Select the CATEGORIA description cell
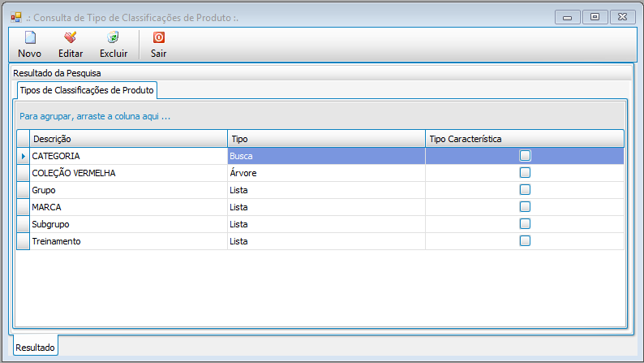 coord(128,156)
